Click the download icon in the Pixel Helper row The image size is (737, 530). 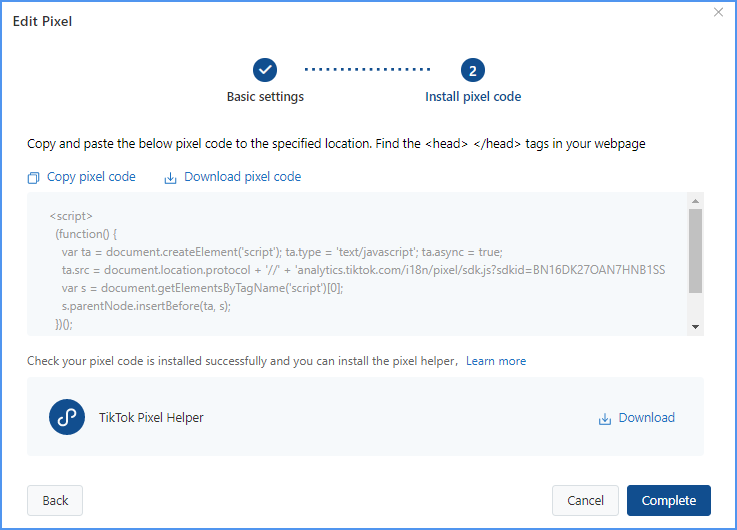pyautogui.click(x=604, y=419)
